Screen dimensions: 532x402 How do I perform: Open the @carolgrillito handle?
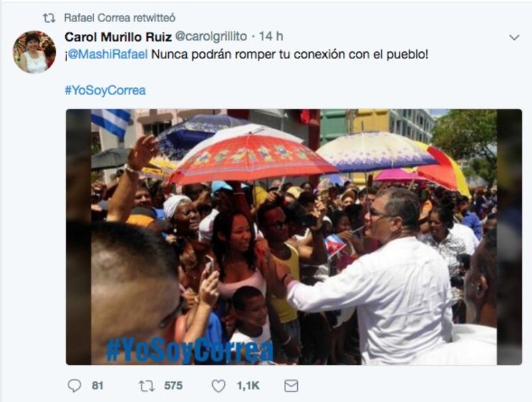pos(211,37)
